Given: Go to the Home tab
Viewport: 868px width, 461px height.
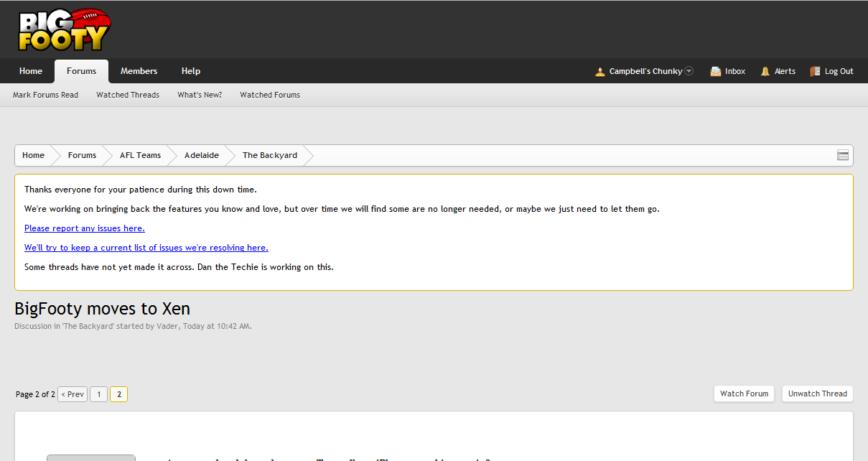Looking at the screenshot, I should point(31,71).
